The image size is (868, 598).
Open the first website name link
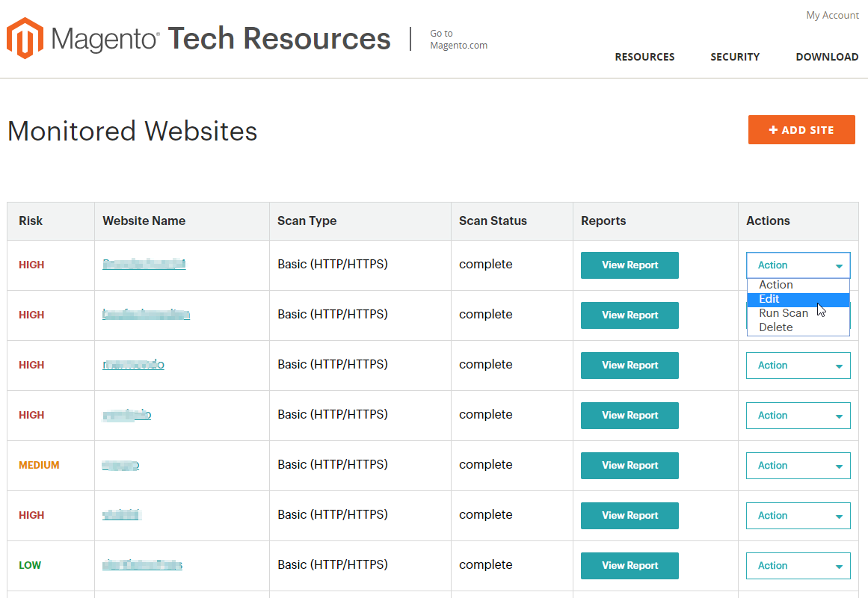point(144,264)
